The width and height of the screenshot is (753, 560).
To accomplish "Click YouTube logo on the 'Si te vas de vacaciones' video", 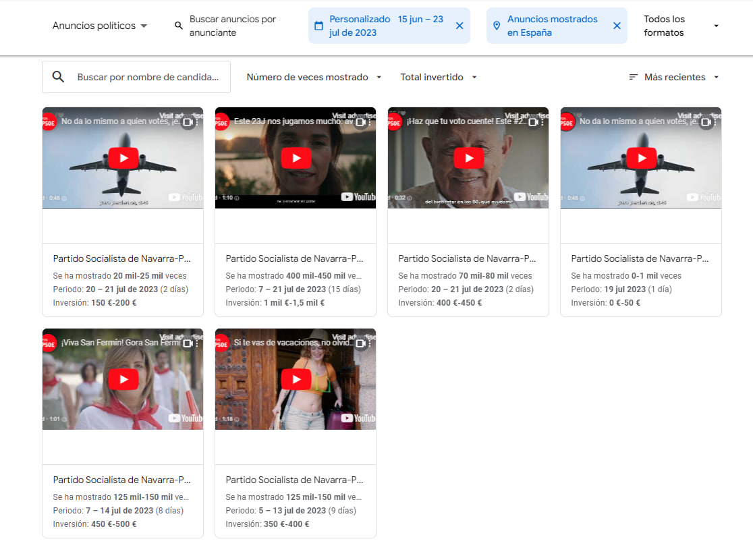I will coord(358,418).
